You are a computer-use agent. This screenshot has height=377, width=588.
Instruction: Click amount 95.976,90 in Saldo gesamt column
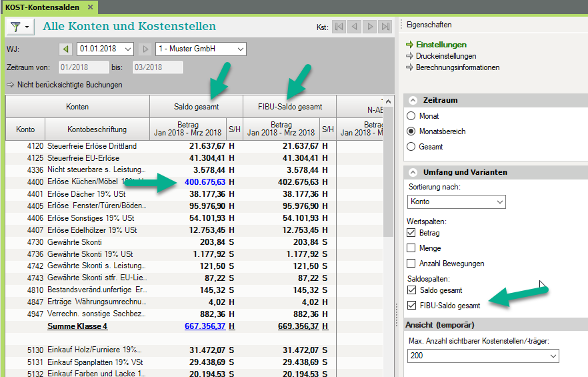click(207, 206)
